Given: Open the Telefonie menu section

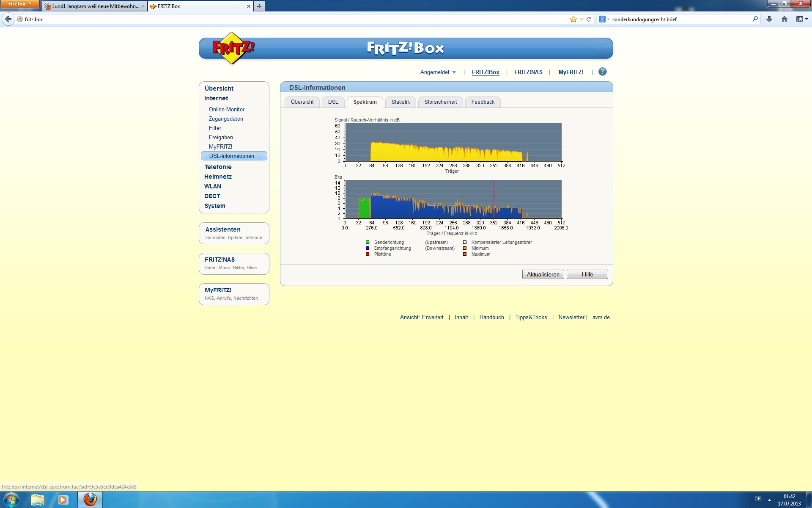Looking at the screenshot, I should click(x=218, y=167).
